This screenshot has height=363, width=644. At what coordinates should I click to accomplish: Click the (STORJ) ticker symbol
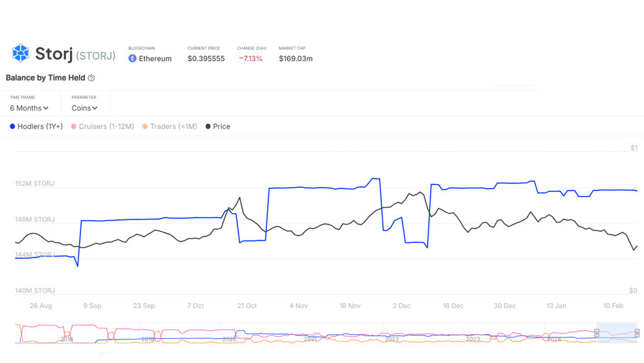point(96,56)
